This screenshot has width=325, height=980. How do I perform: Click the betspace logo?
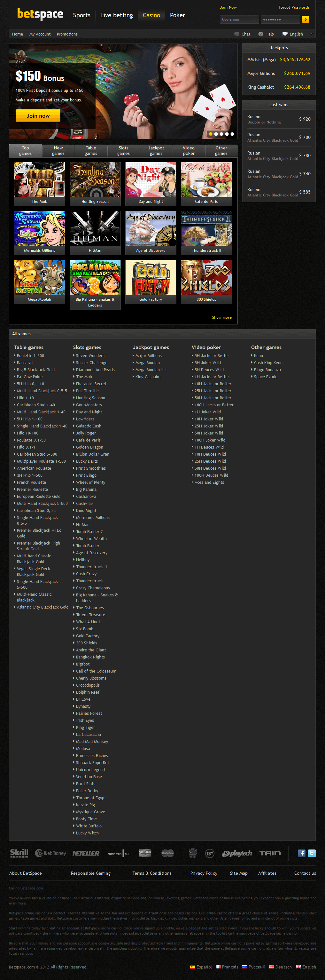(40, 14)
